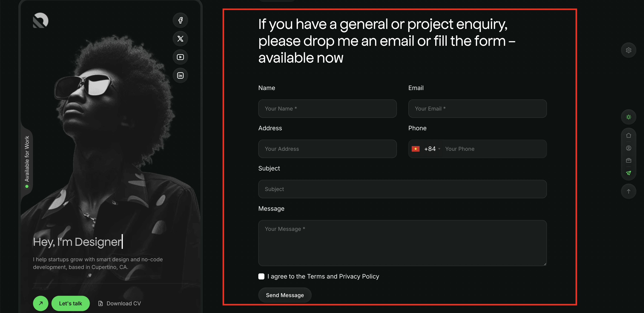Screen dimensions: 644x313
Task: Open the X (Twitter) social icon
Action: coord(180,39)
